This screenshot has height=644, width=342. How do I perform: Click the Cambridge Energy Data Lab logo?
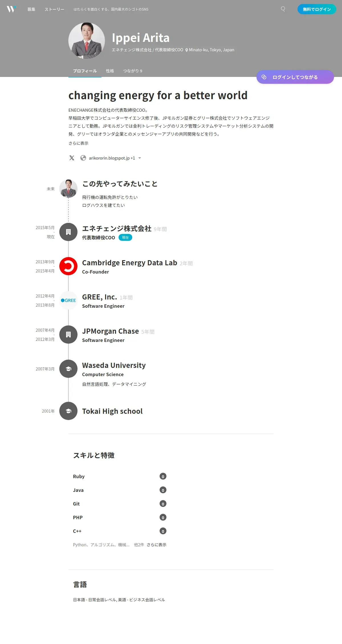(x=68, y=266)
